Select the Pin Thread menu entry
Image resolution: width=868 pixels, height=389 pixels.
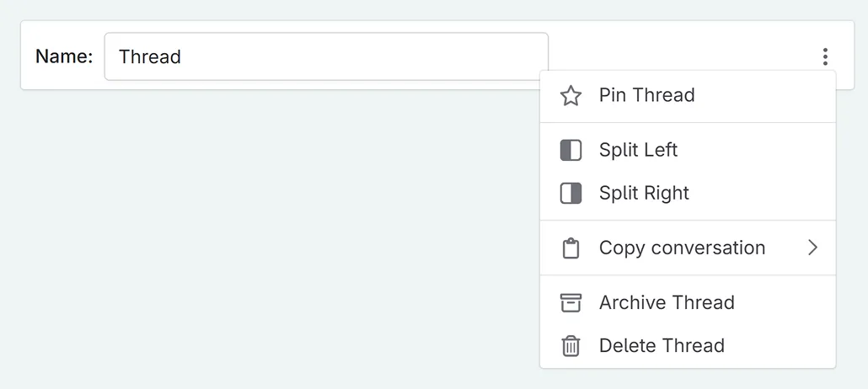point(646,95)
